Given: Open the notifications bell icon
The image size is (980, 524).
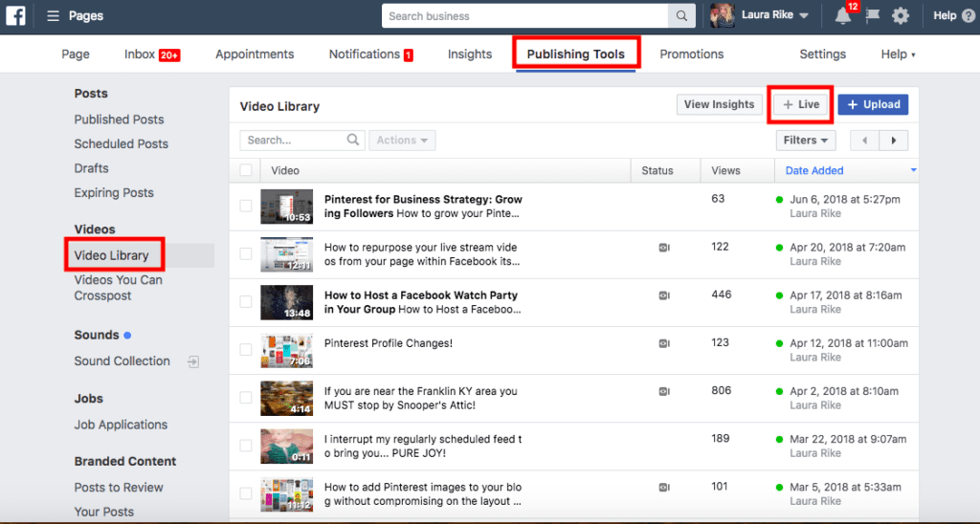Looking at the screenshot, I should (842, 16).
